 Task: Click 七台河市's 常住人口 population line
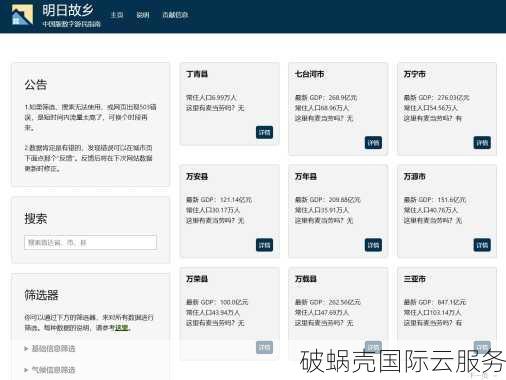322,108
